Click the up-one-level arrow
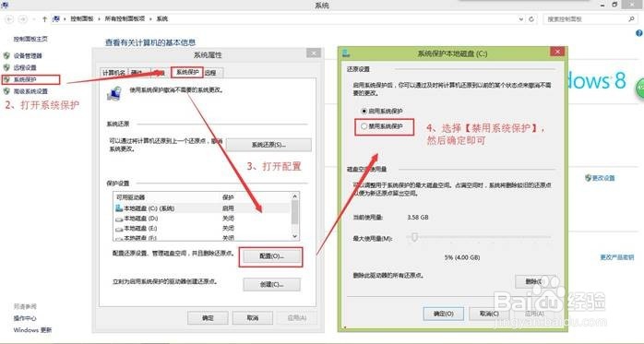This screenshot has width=644, height=344. (44, 18)
